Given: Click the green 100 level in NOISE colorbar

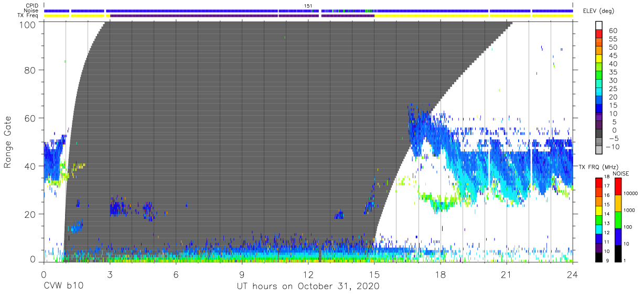Looking at the screenshot, I should pyautogui.click(x=618, y=220).
